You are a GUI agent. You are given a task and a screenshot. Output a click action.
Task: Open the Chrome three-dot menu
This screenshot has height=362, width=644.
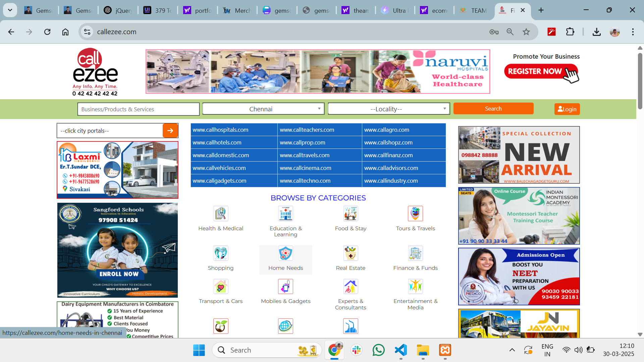coord(633,32)
